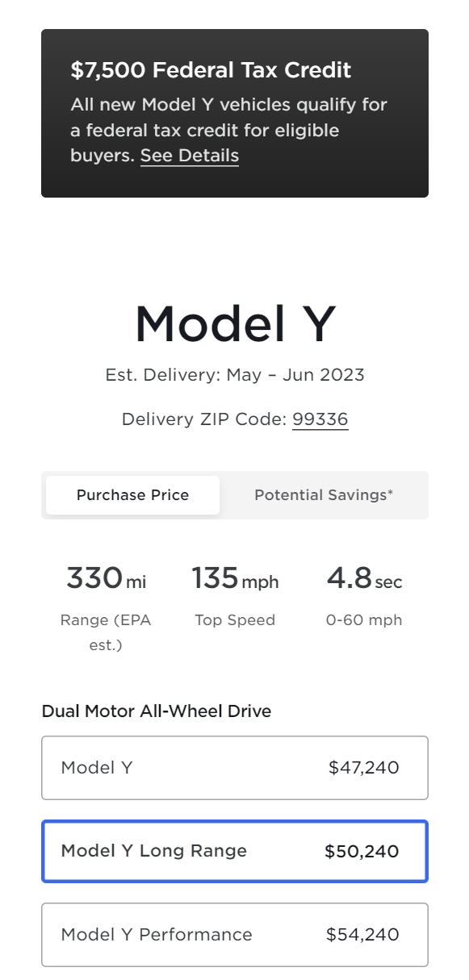Click the Delivery ZIP Code label

click(x=205, y=419)
